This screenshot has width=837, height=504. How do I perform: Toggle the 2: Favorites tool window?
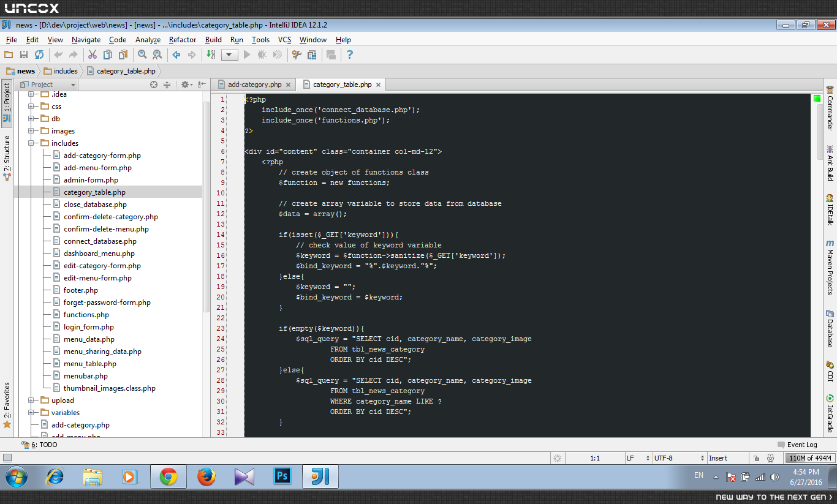[x=7, y=405]
